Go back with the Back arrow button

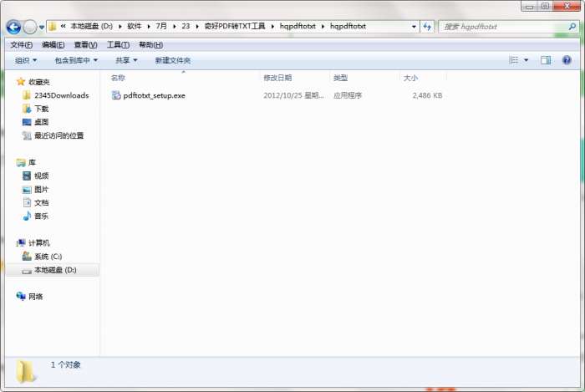pyautogui.click(x=13, y=27)
